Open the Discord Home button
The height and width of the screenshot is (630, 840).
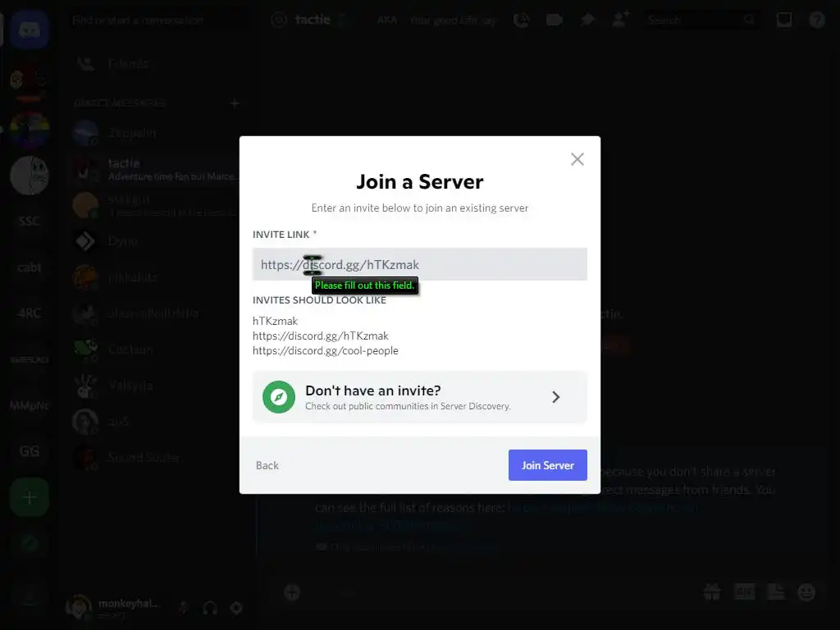30,30
